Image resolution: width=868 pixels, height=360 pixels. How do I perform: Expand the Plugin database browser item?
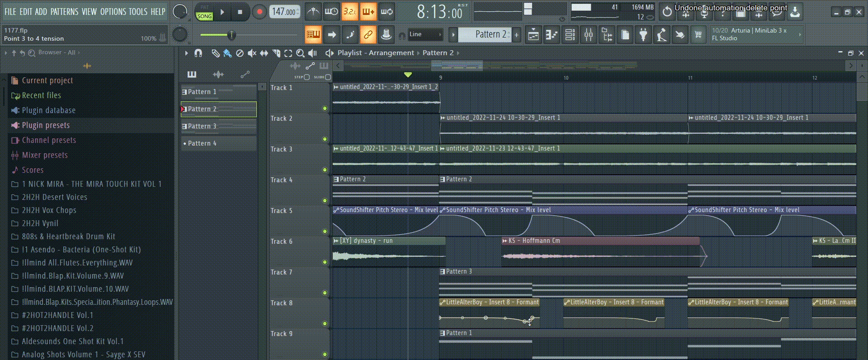pyautogui.click(x=48, y=110)
